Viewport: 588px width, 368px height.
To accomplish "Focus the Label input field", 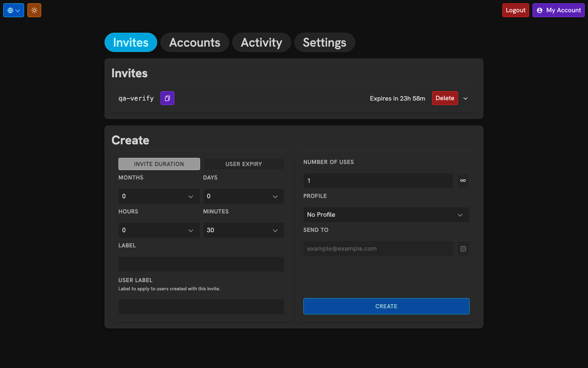I will pyautogui.click(x=201, y=264).
